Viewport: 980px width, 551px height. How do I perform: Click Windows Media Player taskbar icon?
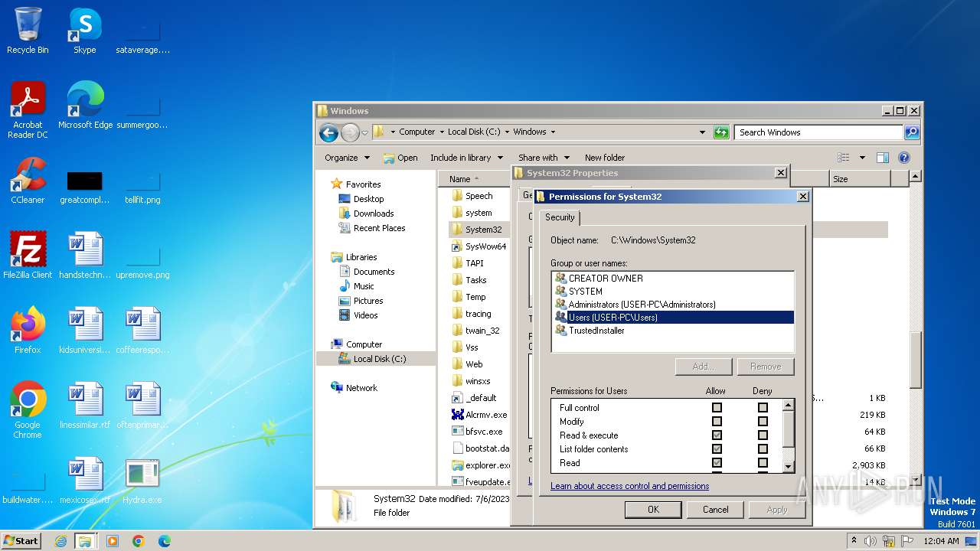point(113,541)
